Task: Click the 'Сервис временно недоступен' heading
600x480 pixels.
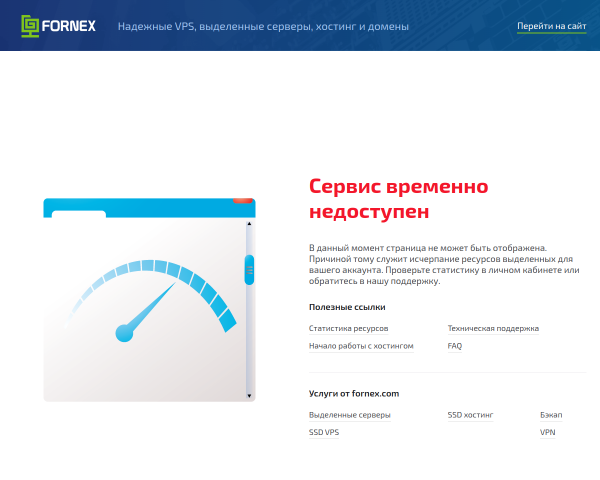Action: pos(398,199)
